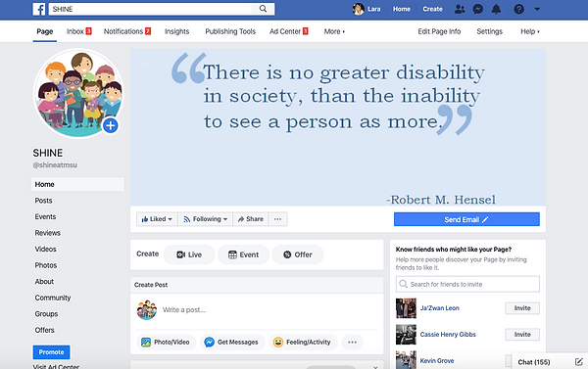Select Home in the left sidebar
This screenshot has width=588, height=369.
click(x=77, y=184)
